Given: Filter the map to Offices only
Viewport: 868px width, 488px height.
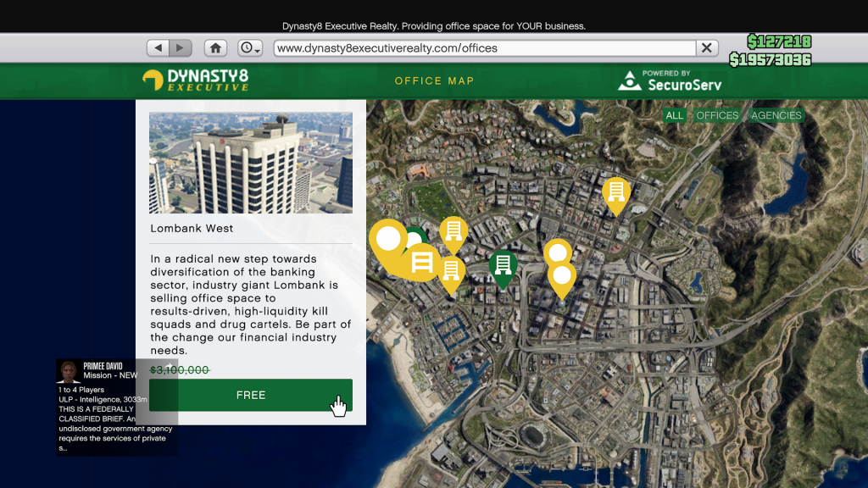Looking at the screenshot, I should [717, 115].
